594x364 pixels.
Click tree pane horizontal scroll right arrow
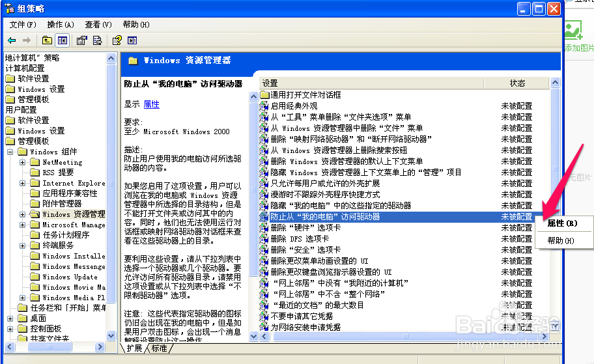[100, 346]
